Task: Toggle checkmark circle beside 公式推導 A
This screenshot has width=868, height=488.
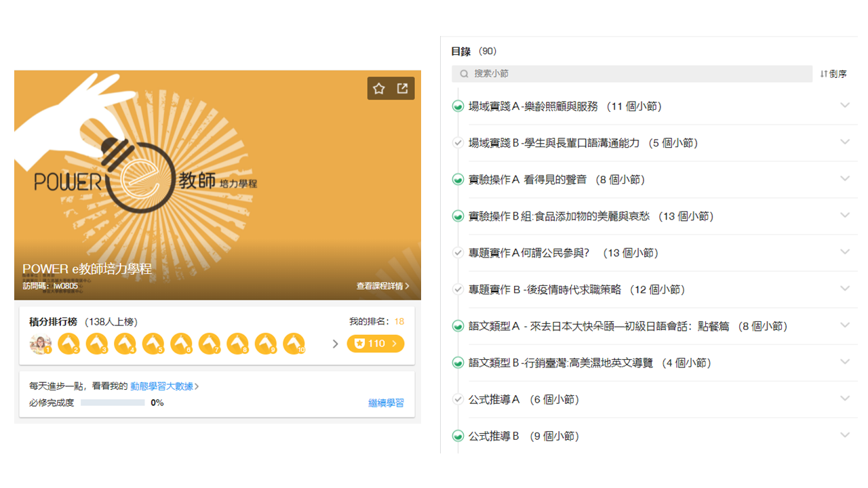Action: 458,399
